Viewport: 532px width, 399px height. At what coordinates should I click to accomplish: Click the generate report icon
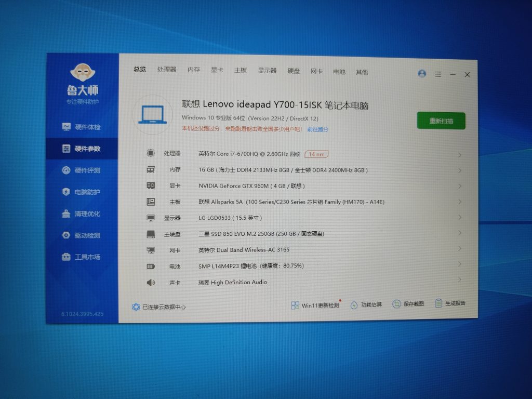click(x=438, y=303)
